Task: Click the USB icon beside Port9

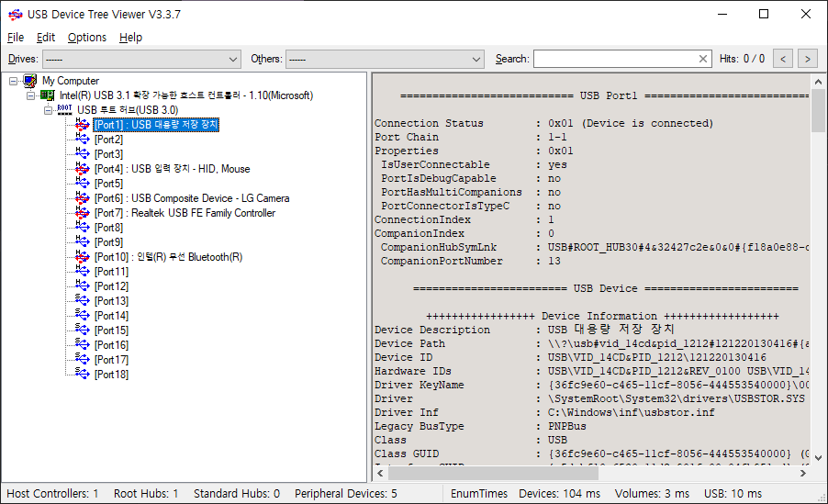Action: (x=82, y=242)
